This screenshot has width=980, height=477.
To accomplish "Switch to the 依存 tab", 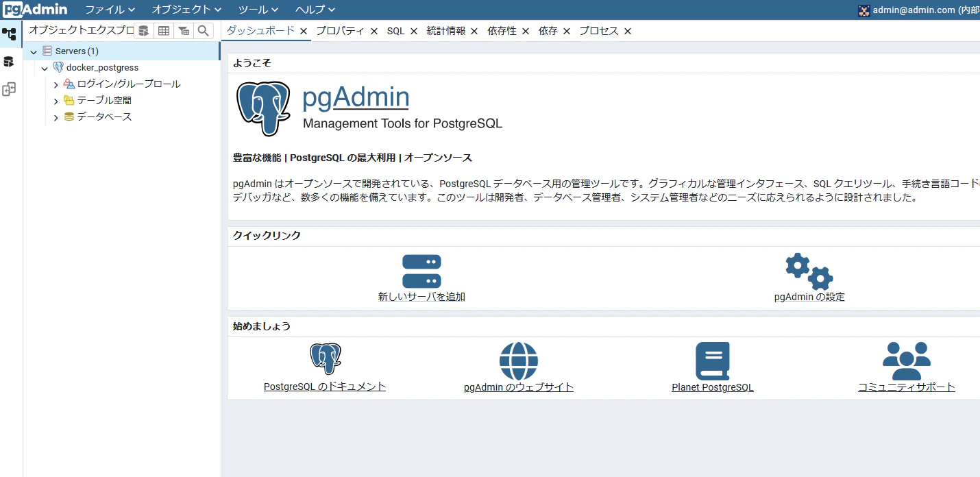I will coord(548,31).
